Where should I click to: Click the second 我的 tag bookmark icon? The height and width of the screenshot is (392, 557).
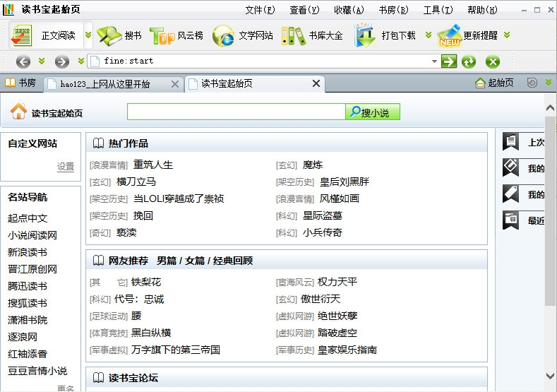tap(511, 194)
